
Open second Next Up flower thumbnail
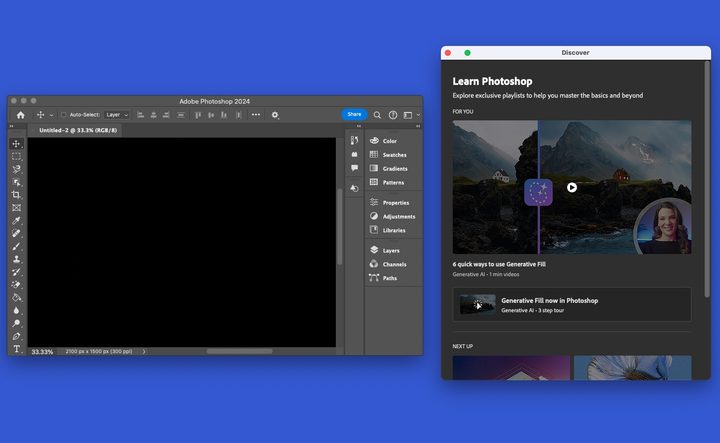(632, 368)
